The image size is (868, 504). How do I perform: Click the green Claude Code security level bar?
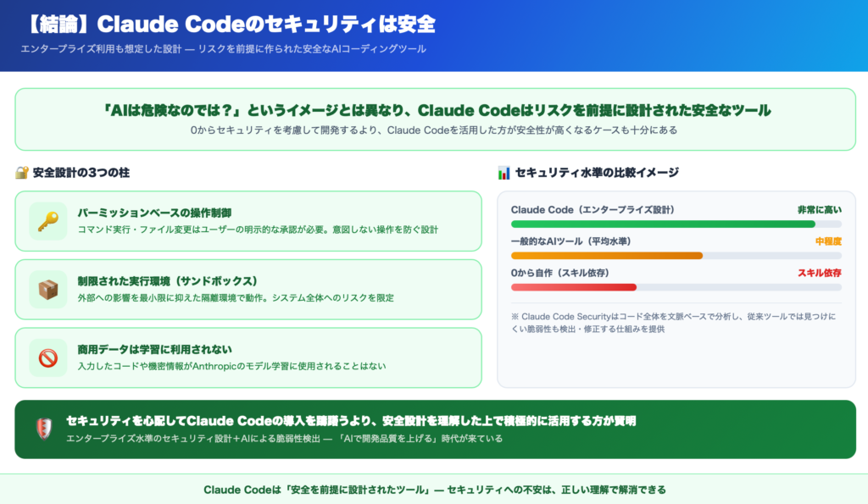pos(663,224)
